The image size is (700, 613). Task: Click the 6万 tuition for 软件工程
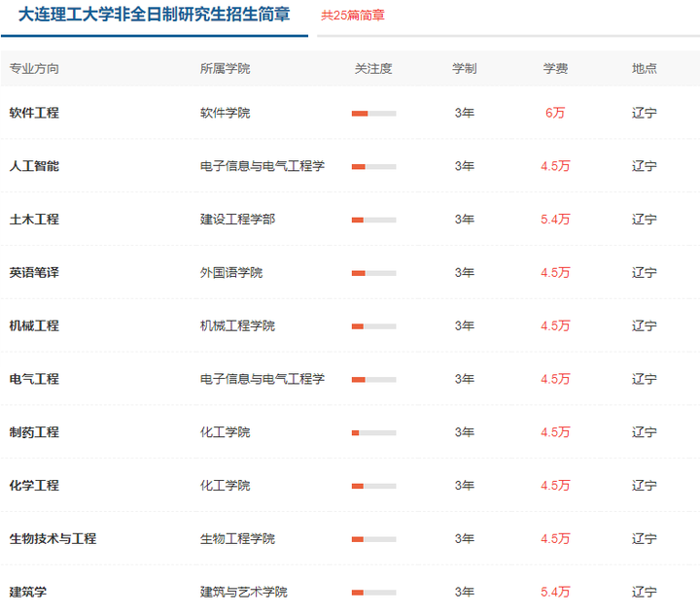coord(555,113)
